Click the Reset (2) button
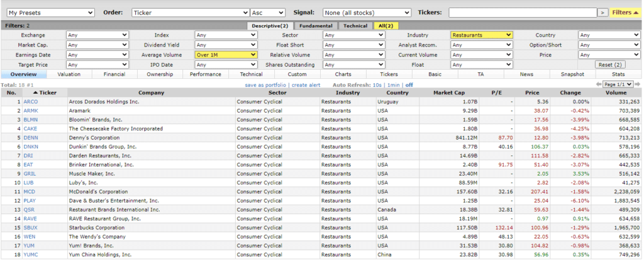 pyautogui.click(x=609, y=65)
